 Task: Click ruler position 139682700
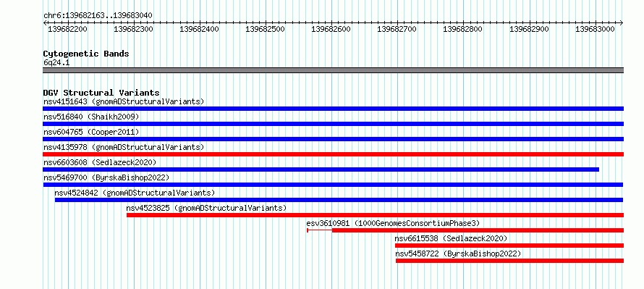coord(397,29)
